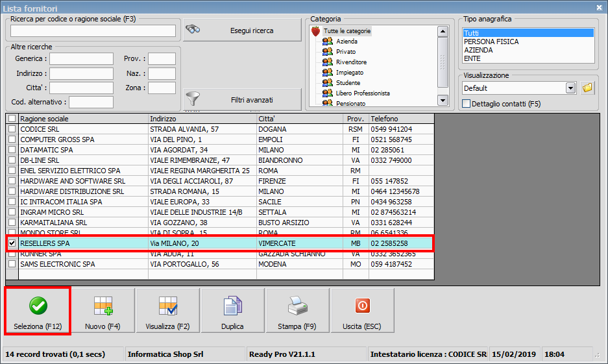Focus the Indirizzo search field
This screenshot has width=608, height=364.
[81, 73]
